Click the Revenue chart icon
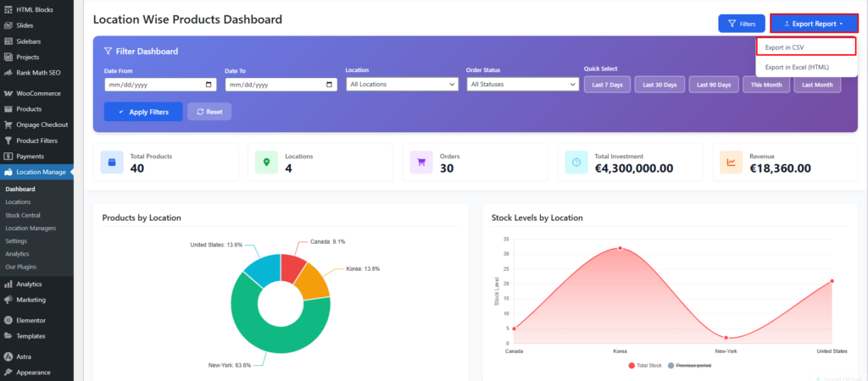868x381 pixels. pyautogui.click(x=732, y=162)
